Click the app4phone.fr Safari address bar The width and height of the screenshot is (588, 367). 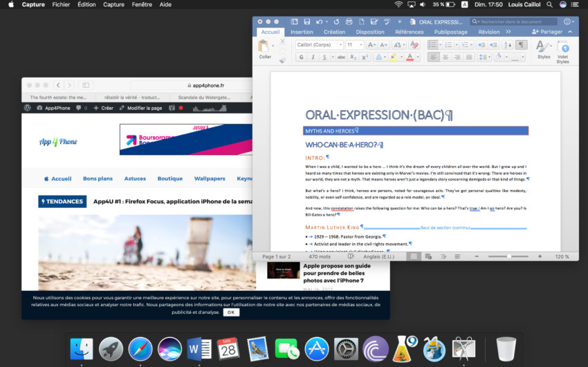[205, 86]
